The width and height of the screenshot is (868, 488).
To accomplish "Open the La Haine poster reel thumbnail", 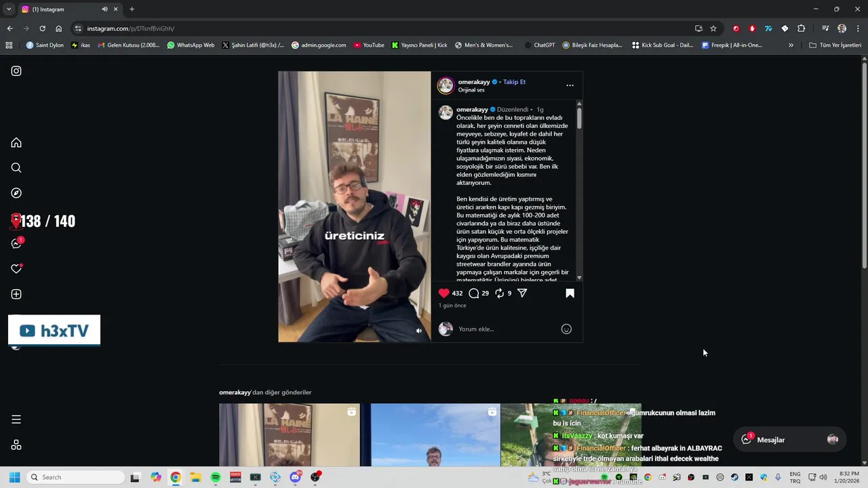I will [290, 435].
